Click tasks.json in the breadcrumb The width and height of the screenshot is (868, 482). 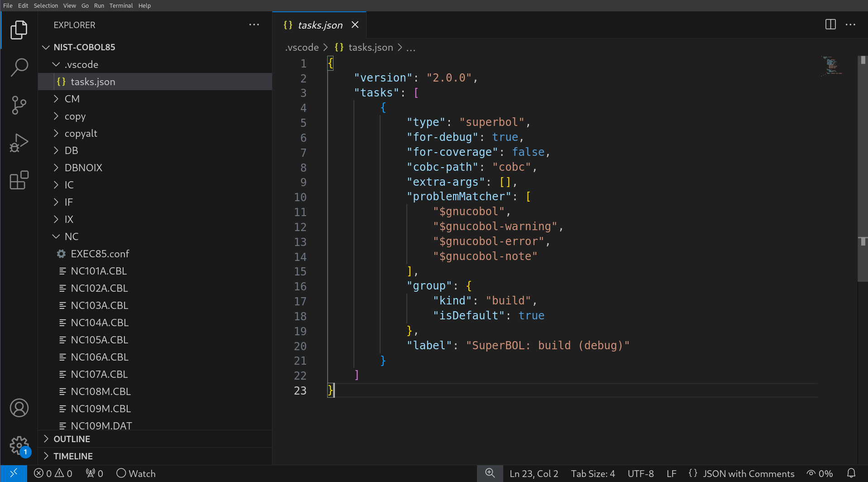[371, 47]
